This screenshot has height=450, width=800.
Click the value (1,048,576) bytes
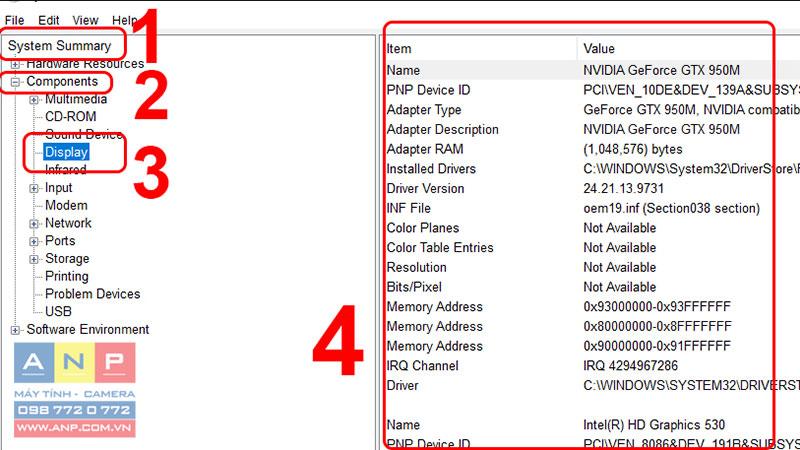click(633, 149)
